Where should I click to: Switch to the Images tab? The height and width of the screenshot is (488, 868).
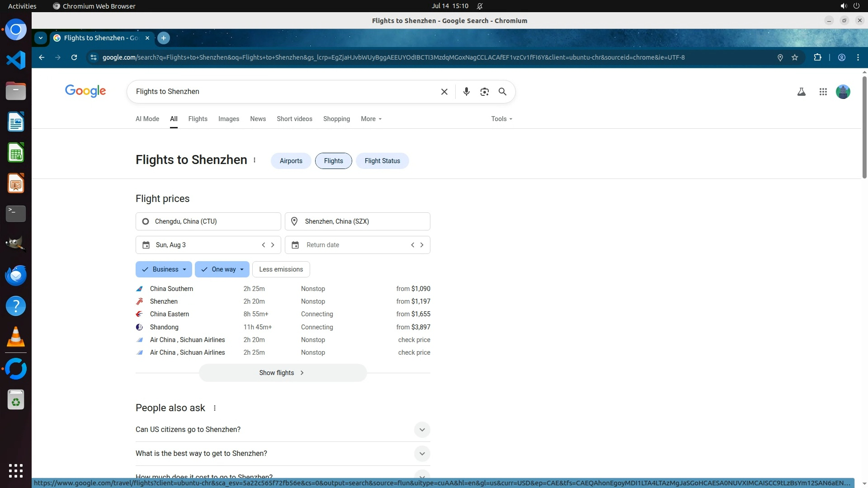coord(229,119)
